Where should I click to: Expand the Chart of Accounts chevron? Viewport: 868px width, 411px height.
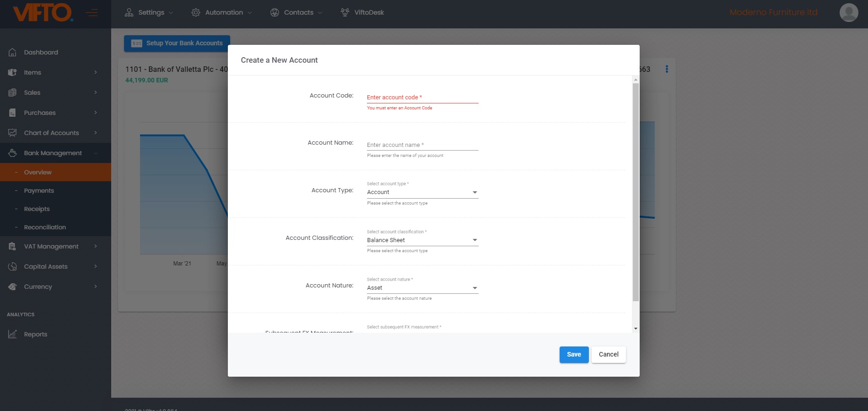coord(96,133)
